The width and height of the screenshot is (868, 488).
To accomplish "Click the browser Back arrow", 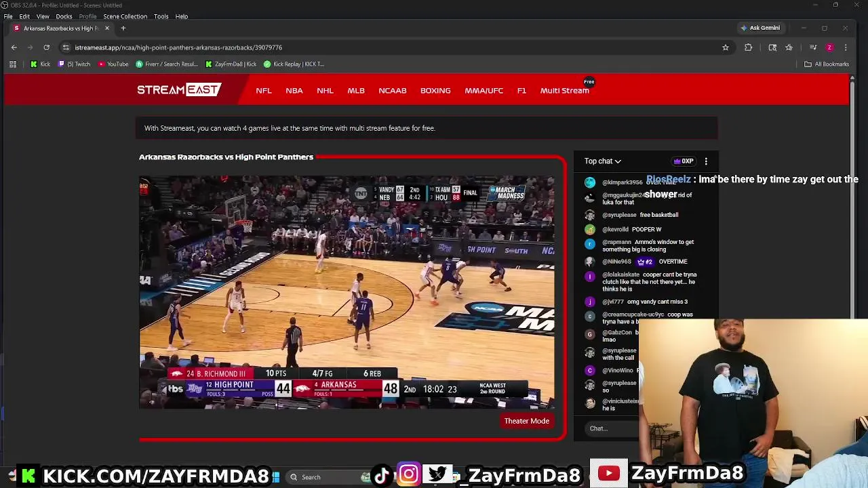I will [14, 47].
